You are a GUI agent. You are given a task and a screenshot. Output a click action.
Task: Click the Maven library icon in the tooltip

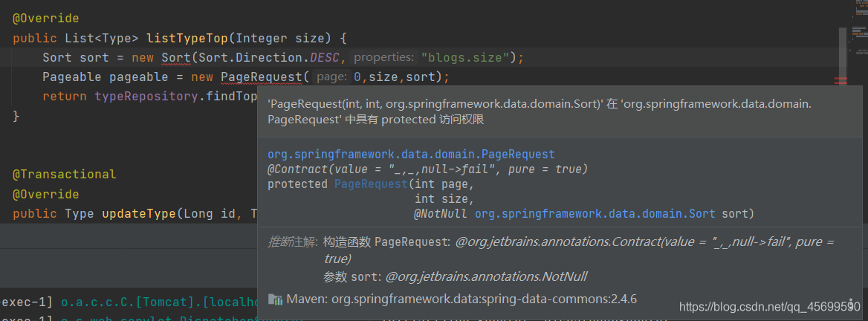click(275, 299)
